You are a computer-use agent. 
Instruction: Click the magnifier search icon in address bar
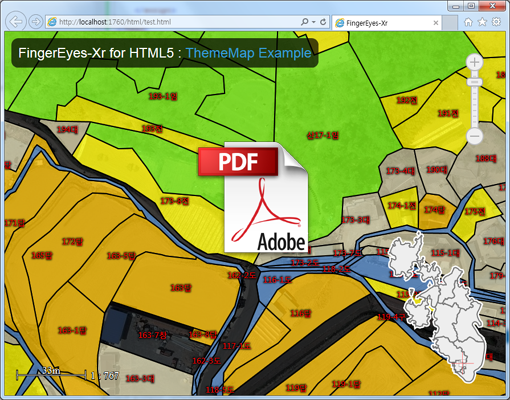coord(304,22)
